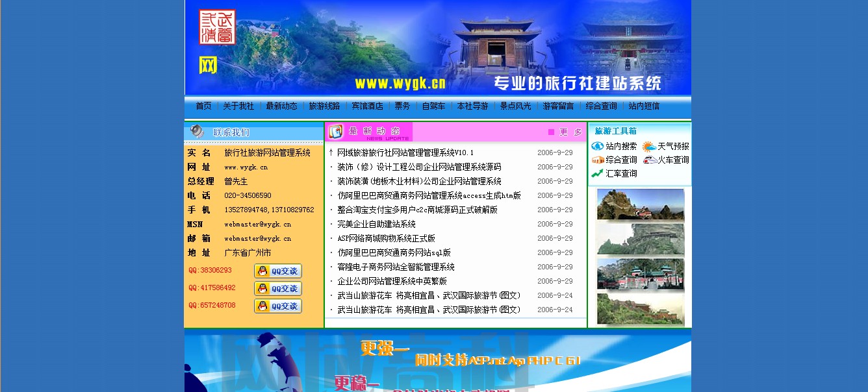The image size is (868, 392).
Task: Click webmaster@wygk.cn in the MSN row
Action: (x=257, y=224)
